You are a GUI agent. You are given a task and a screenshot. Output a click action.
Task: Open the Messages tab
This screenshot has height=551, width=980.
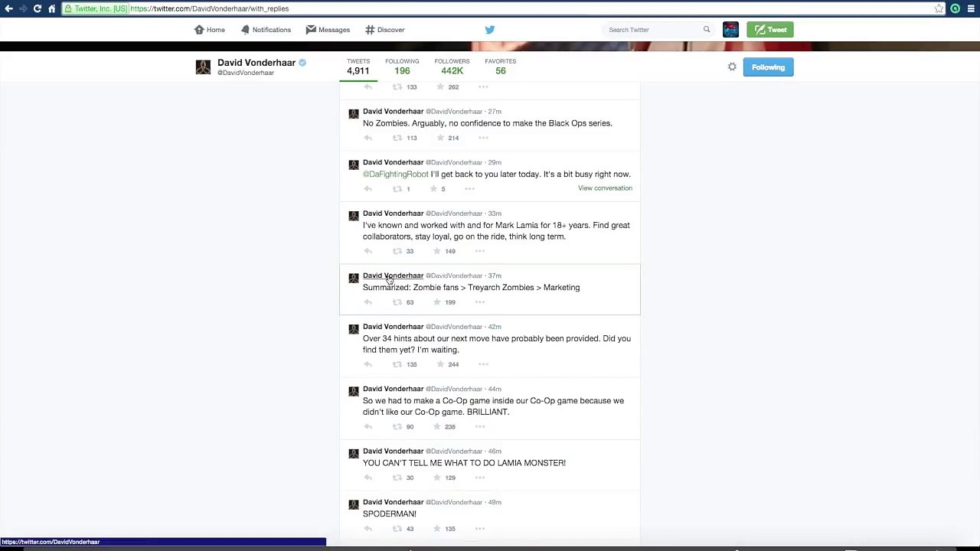328,30
